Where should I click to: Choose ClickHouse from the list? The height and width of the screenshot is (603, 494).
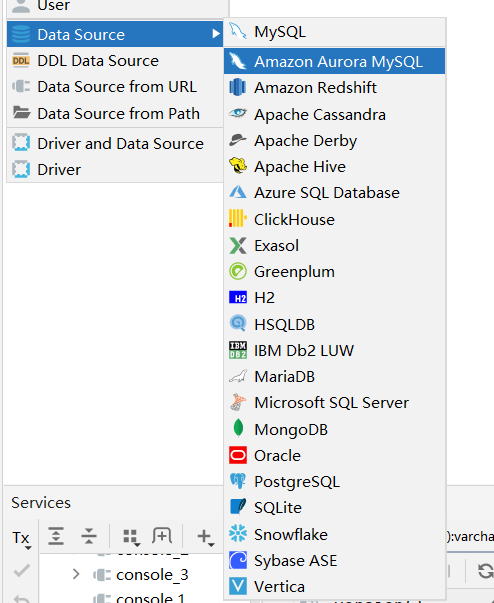(x=334, y=219)
